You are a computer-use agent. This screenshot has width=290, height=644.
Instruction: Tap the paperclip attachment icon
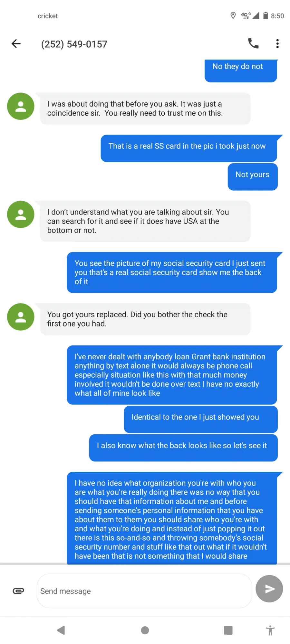18,591
